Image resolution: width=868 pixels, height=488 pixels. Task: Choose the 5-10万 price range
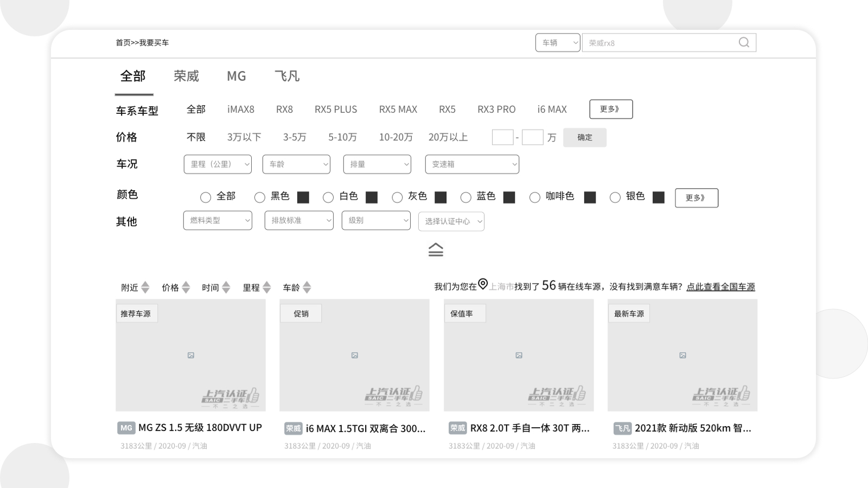[x=342, y=137]
